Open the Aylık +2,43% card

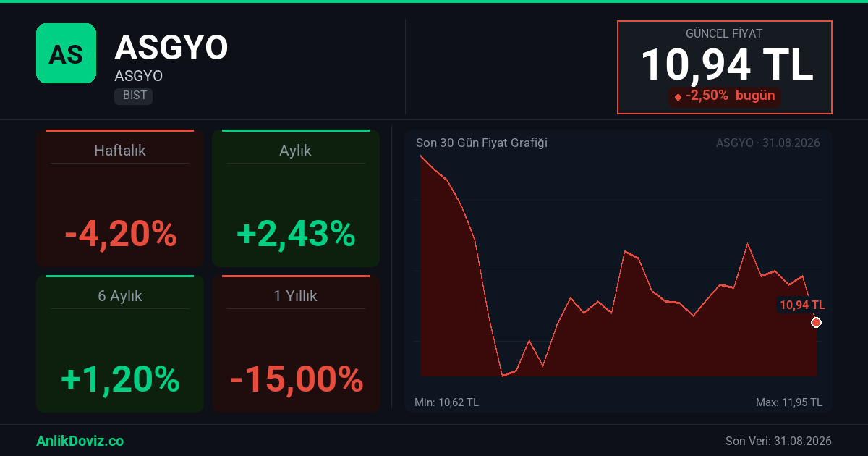pyautogui.click(x=296, y=199)
